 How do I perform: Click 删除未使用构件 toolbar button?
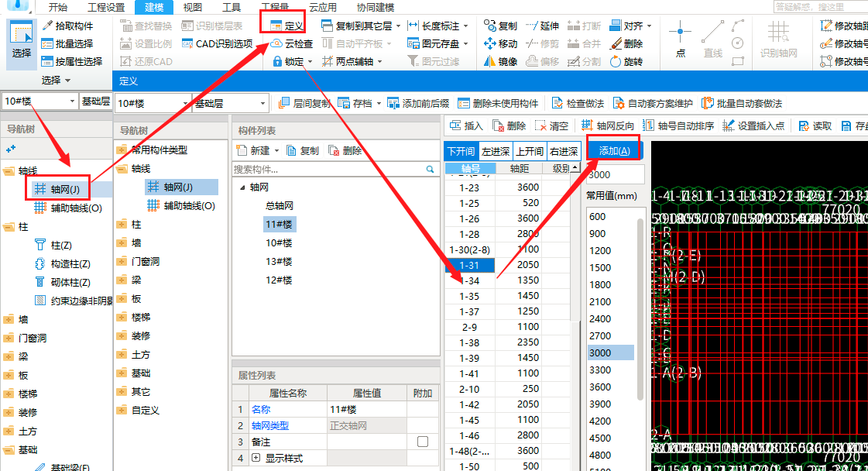[498, 103]
